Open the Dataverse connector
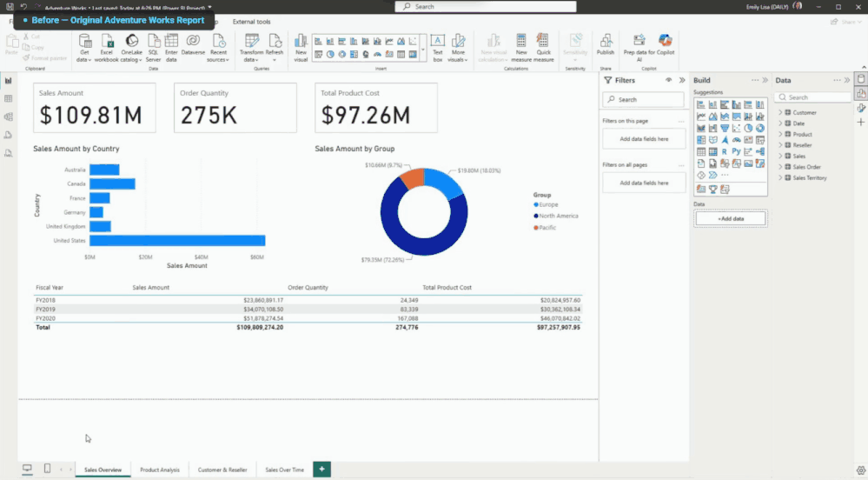 193,45
